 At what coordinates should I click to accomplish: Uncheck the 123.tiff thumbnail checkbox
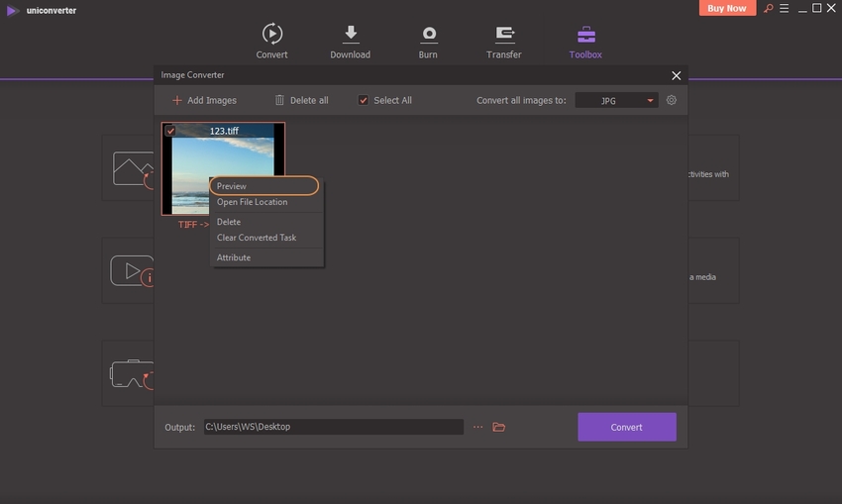click(170, 131)
